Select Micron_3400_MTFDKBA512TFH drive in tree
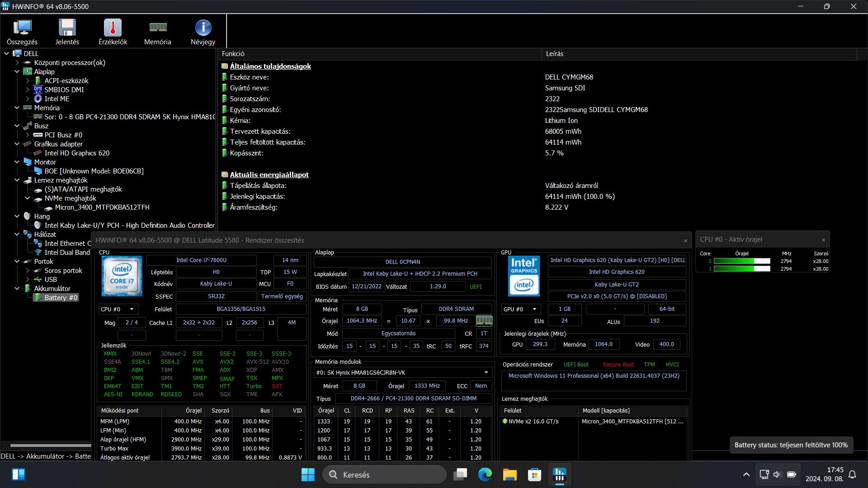Image resolution: width=868 pixels, height=488 pixels. (x=102, y=207)
